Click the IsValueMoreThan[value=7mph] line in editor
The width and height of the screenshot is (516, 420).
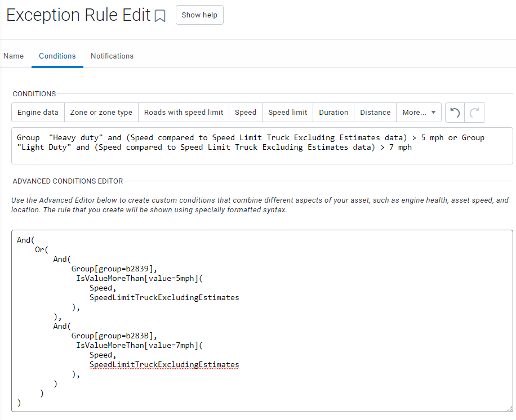(139, 345)
